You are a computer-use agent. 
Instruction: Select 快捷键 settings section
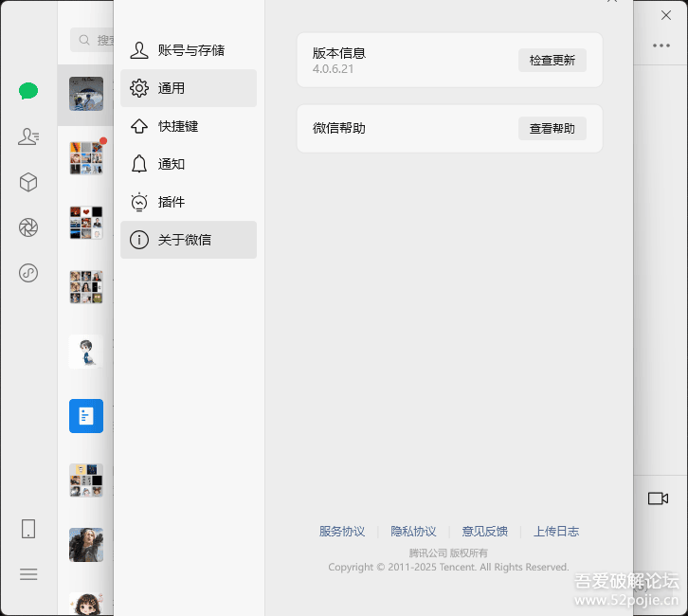189,126
